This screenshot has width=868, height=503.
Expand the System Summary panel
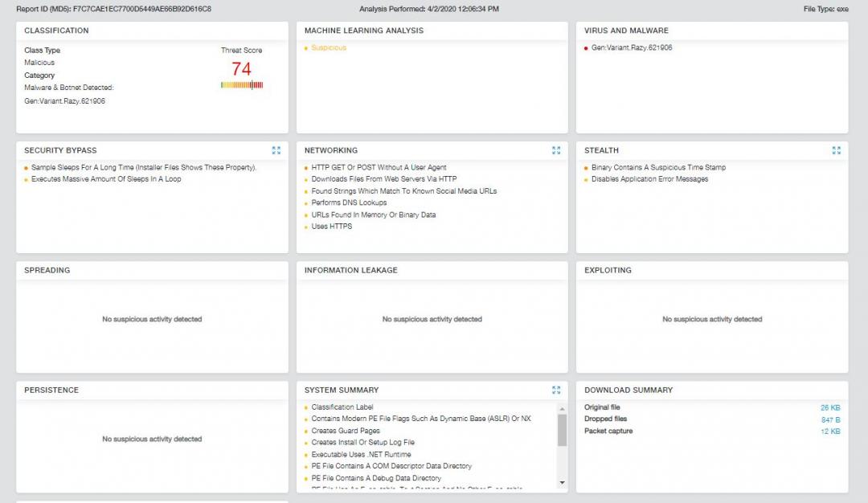coord(556,390)
